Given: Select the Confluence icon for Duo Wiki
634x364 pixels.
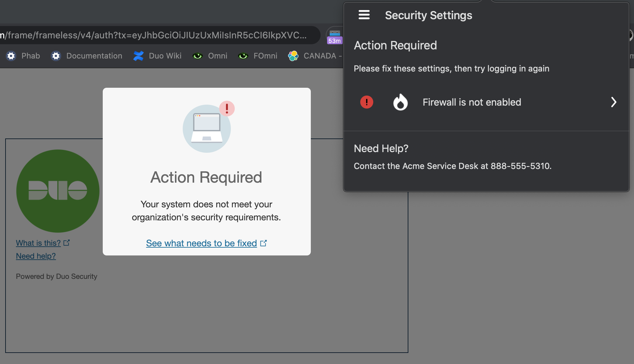Looking at the screenshot, I should coord(138,56).
